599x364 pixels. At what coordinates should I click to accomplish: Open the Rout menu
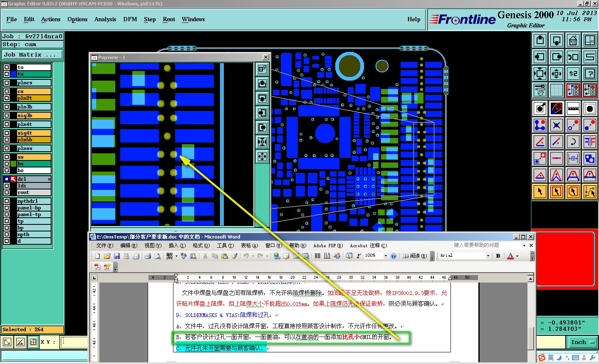pyautogui.click(x=169, y=20)
